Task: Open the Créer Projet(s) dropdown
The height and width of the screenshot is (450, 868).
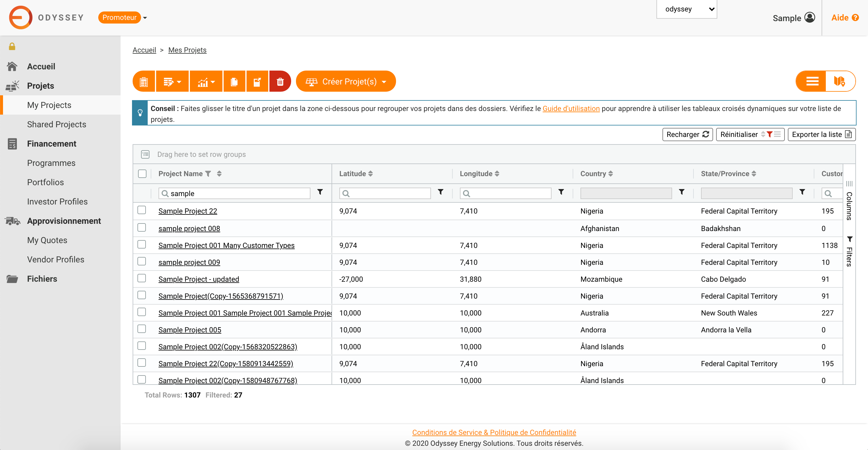Action: [x=346, y=81]
